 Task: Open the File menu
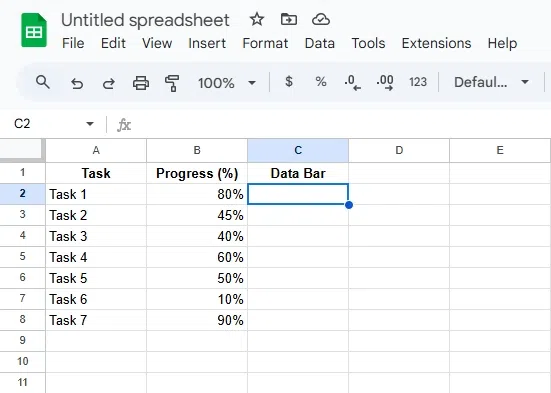[x=73, y=43]
